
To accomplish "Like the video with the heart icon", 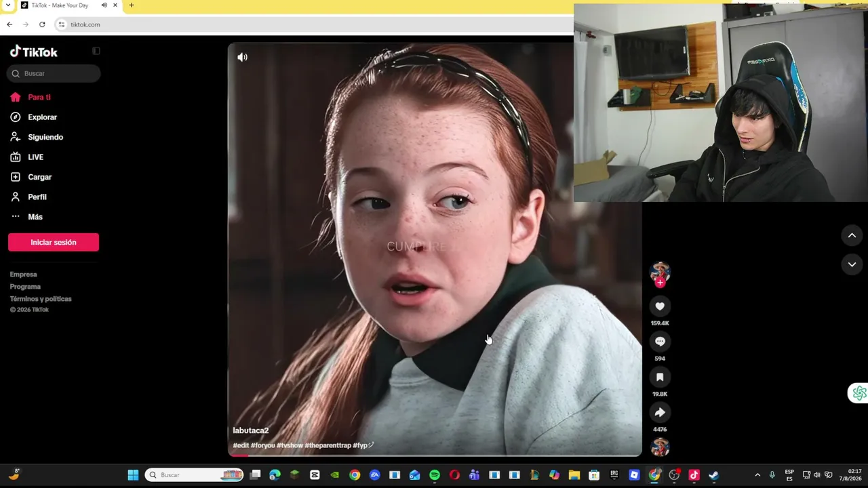I will pos(660,306).
